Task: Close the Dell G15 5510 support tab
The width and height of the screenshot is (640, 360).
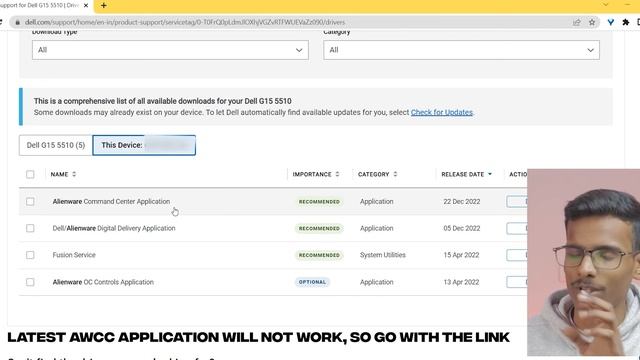Action: pyautogui.click(x=86, y=6)
